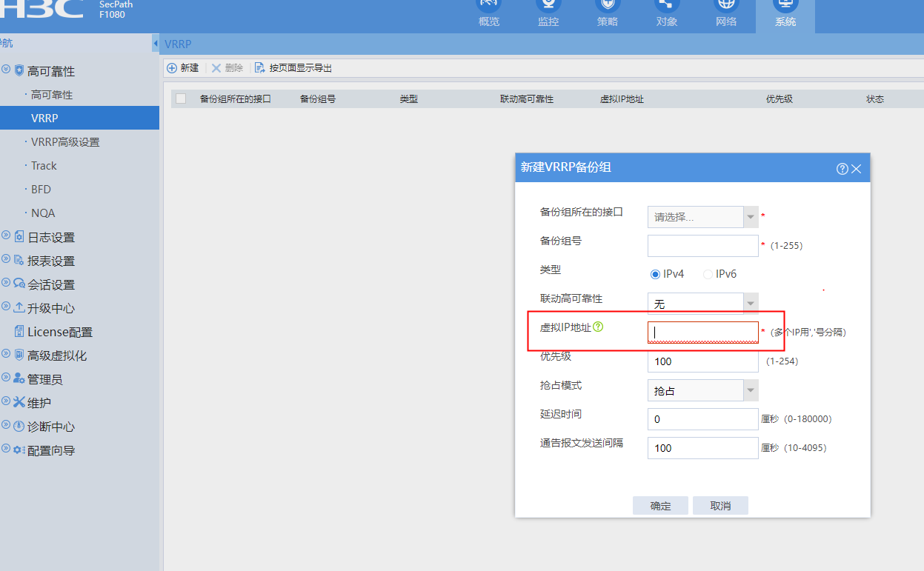Expand the 升级中心 tree section
924x571 pixels.
tap(6, 307)
